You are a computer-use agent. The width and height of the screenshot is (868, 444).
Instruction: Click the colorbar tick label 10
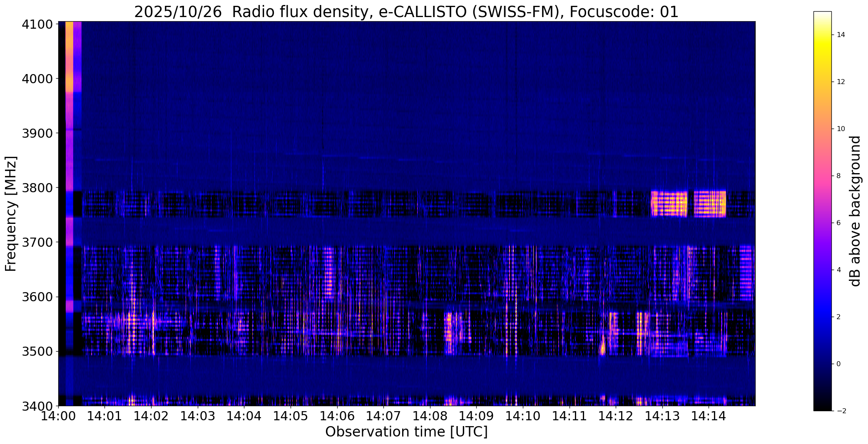pyautogui.click(x=841, y=129)
